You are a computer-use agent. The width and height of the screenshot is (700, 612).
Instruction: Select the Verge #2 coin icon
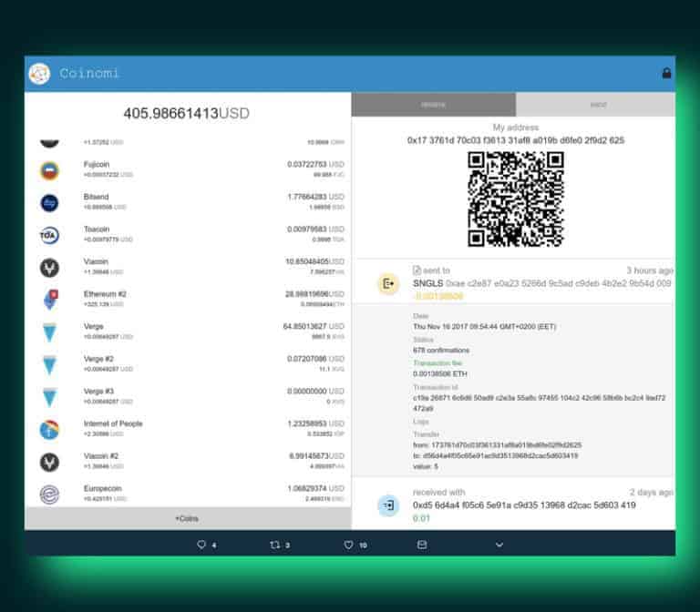pos(49,365)
